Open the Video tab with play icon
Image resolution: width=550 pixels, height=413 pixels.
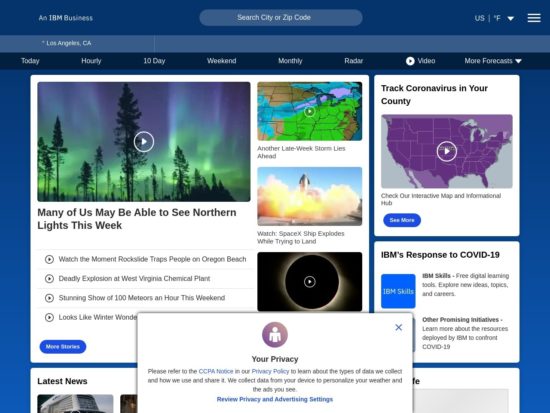(420, 61)
